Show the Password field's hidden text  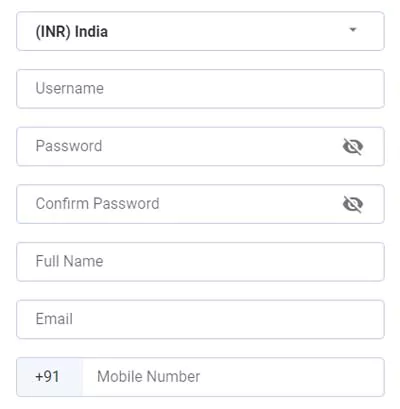[353, 147]
